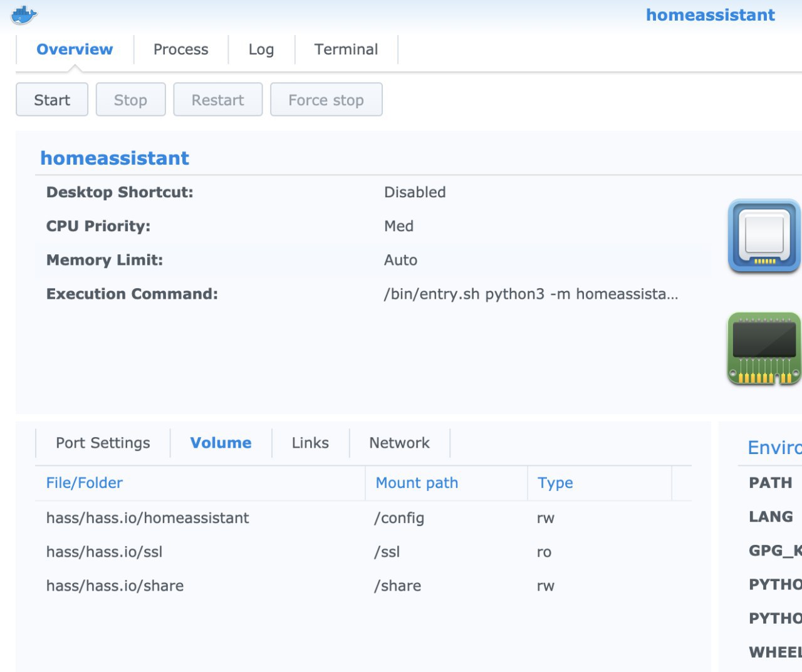Sort by Mount path column header

pyautogui.click(x=446, y=483)
